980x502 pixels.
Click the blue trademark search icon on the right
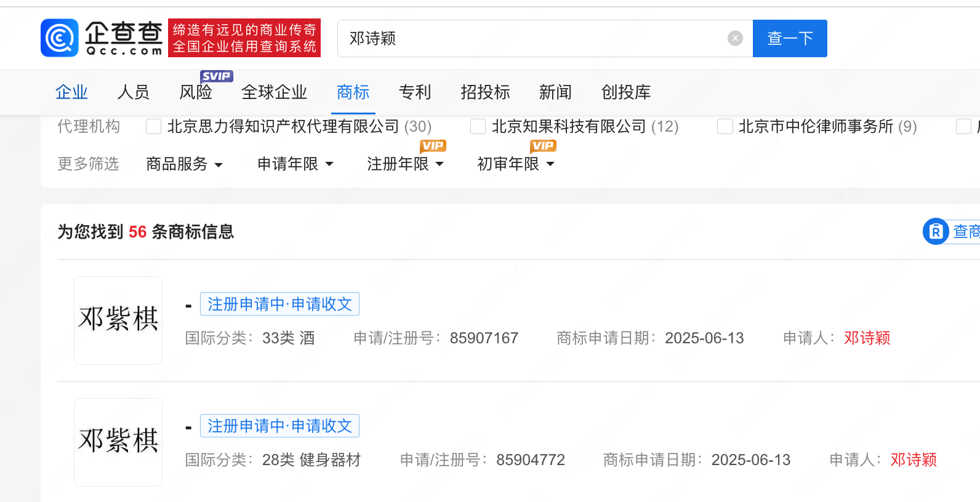click(936, 231)
